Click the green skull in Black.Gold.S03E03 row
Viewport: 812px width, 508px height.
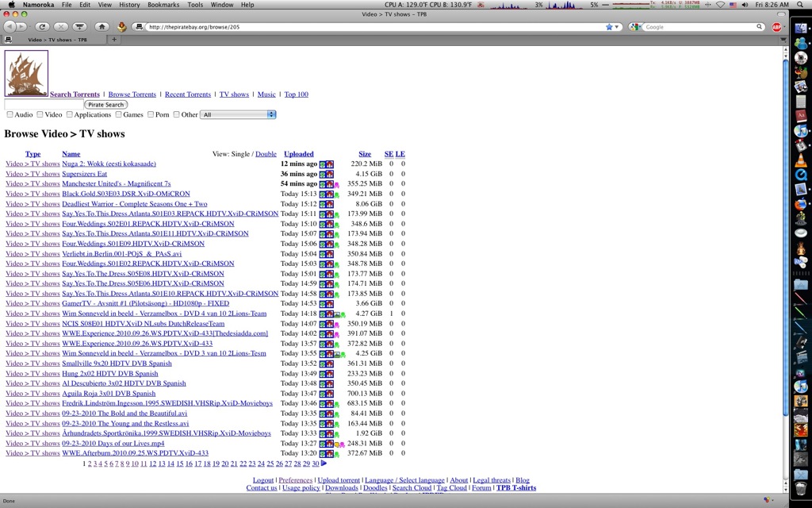[336, 195]
